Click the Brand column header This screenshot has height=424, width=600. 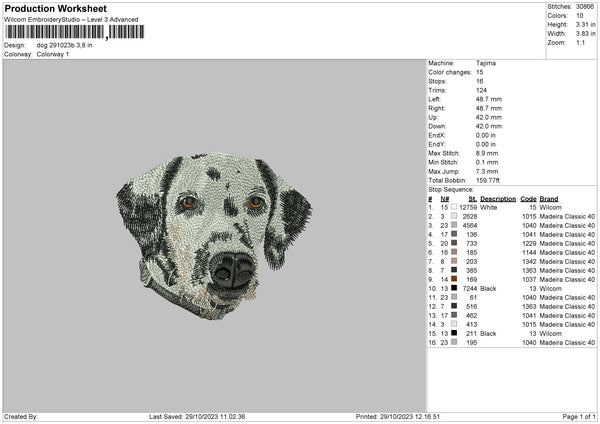coord(549,198)
